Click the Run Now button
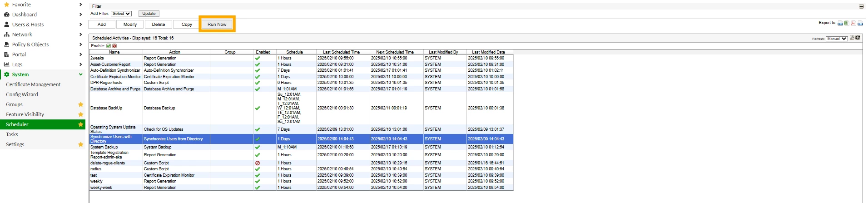The width and height of the screenshot is (868, 203). (x=217, y=25)
